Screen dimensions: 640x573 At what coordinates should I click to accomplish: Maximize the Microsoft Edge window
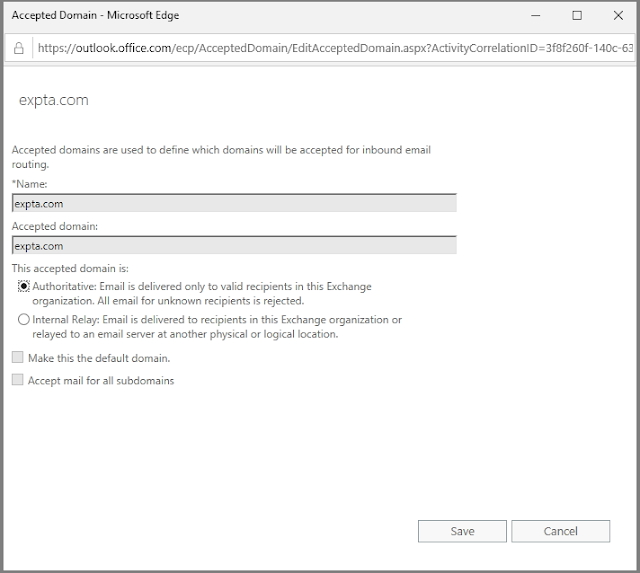point(577,15)
